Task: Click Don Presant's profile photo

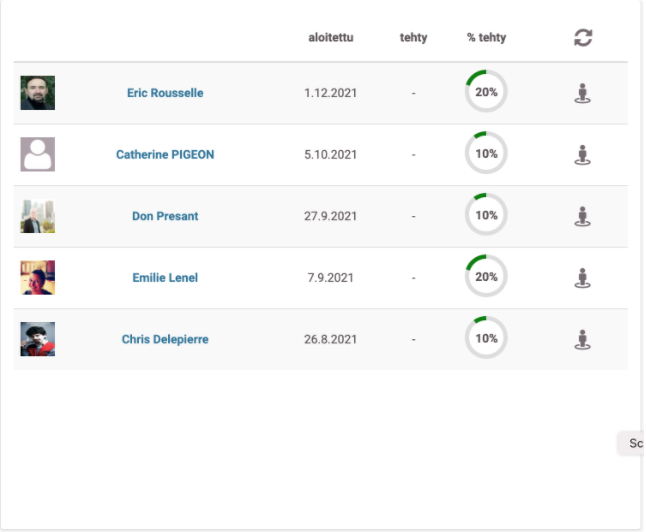Action: (38, 216)
